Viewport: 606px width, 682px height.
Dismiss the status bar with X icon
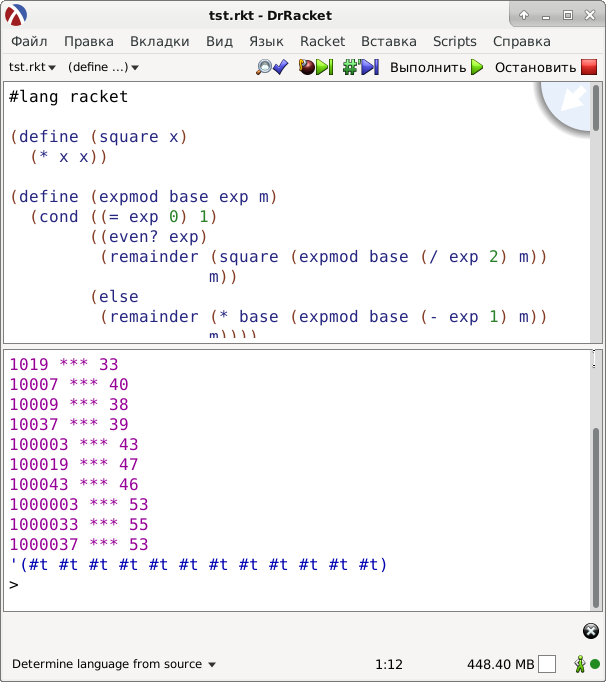pyautogui.click(x=590, y=631)
